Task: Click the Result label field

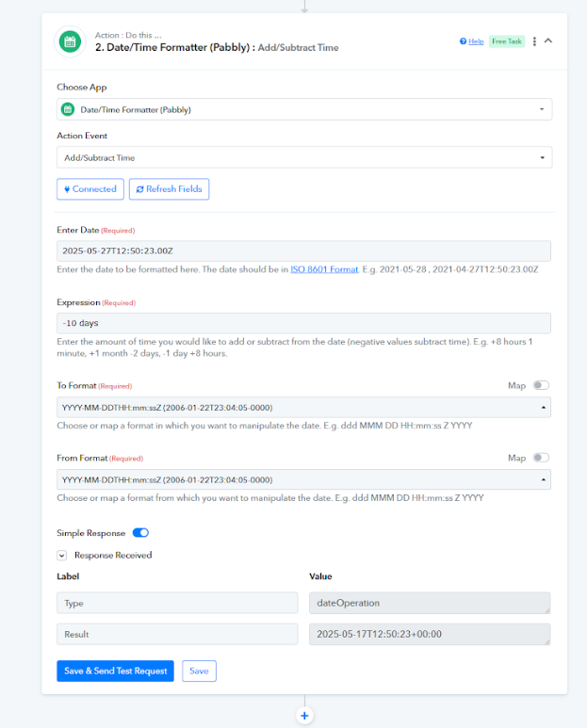Action: (x=177, y=634)
